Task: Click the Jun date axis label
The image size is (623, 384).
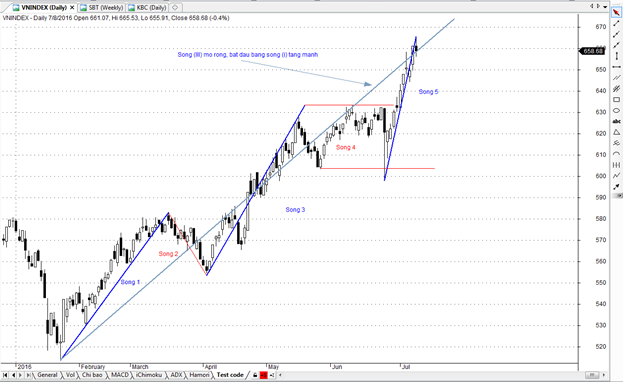Action: pos(337,367)
